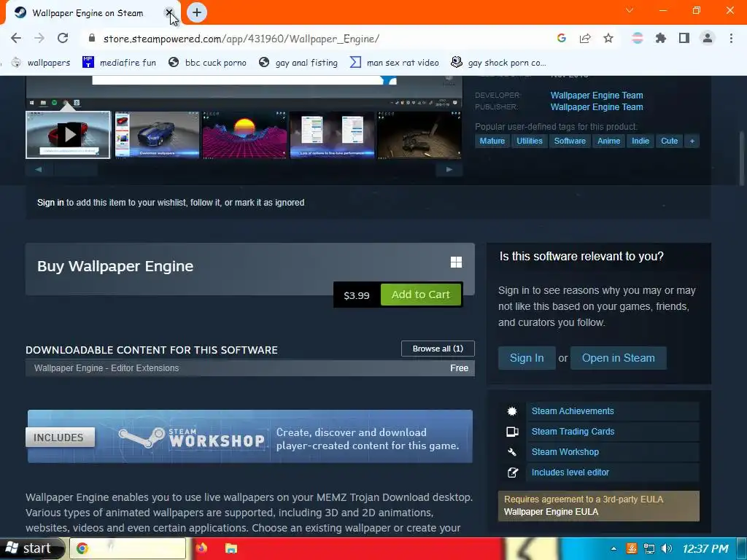Click the Steam Workshop wrench icon
This screenshot has height=560, width=747.
(x=512, y=452)
